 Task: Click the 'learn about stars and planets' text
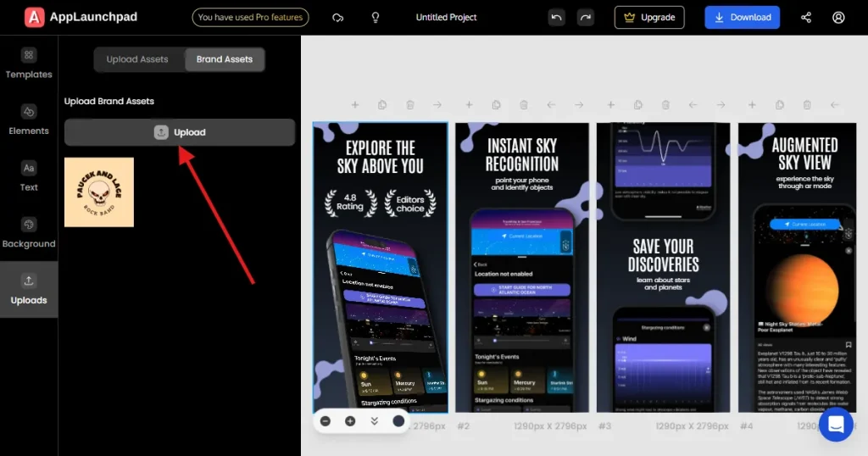(663, 283)
